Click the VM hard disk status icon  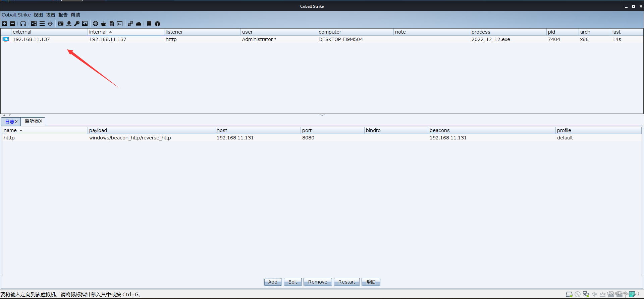tap(569, 294)
